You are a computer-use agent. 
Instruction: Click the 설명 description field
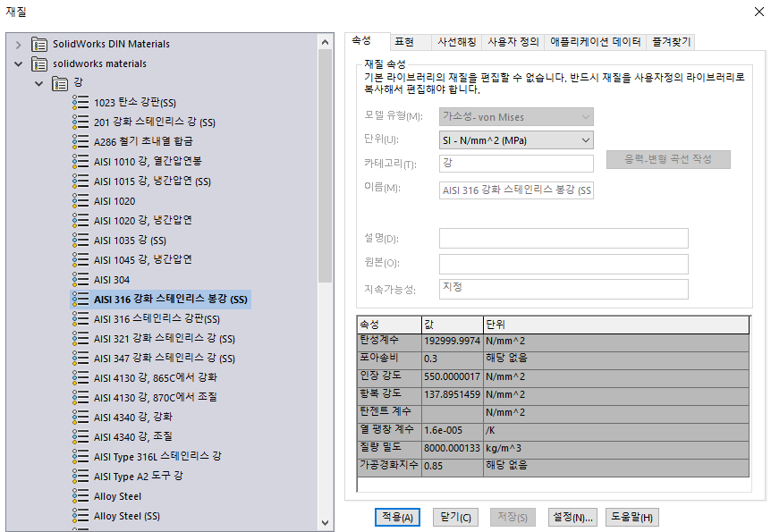pos(563,238)
